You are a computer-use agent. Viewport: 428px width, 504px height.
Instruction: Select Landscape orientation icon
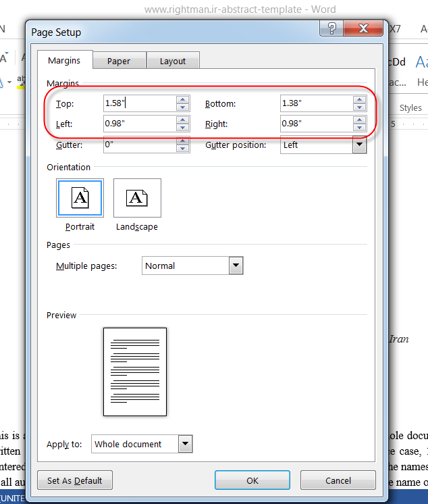tap(137, 198)
